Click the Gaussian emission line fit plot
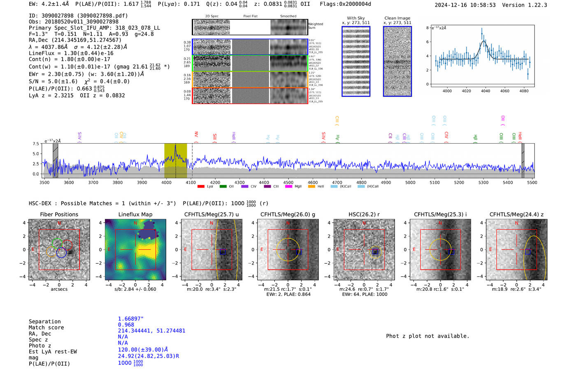576x392 pixels. (482, 56)
